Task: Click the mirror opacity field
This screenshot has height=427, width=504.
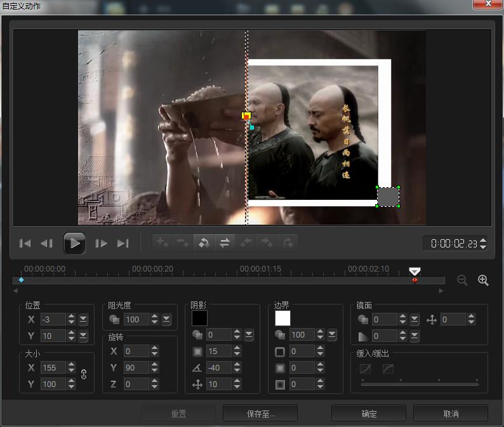Action: (x=385, y=319)
